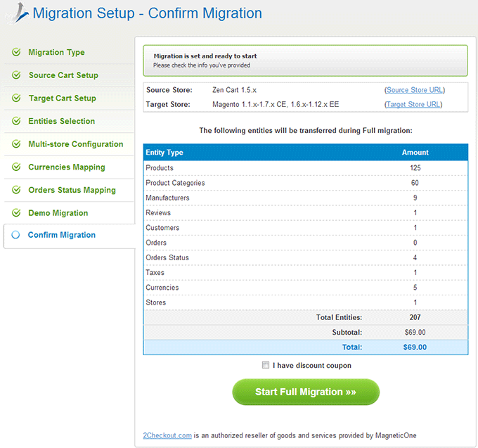Click the Products amount 125
The image size is (478, 448).
415,167
